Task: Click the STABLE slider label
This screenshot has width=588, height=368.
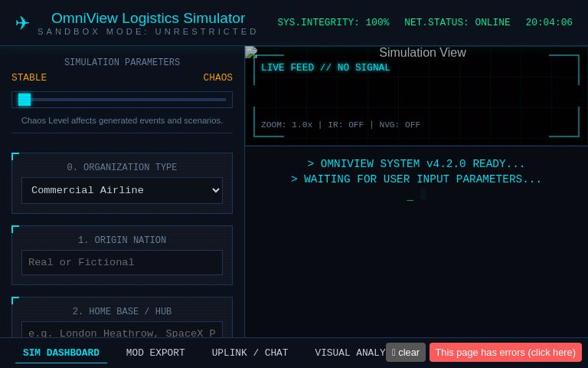Action: pos(29,77)
